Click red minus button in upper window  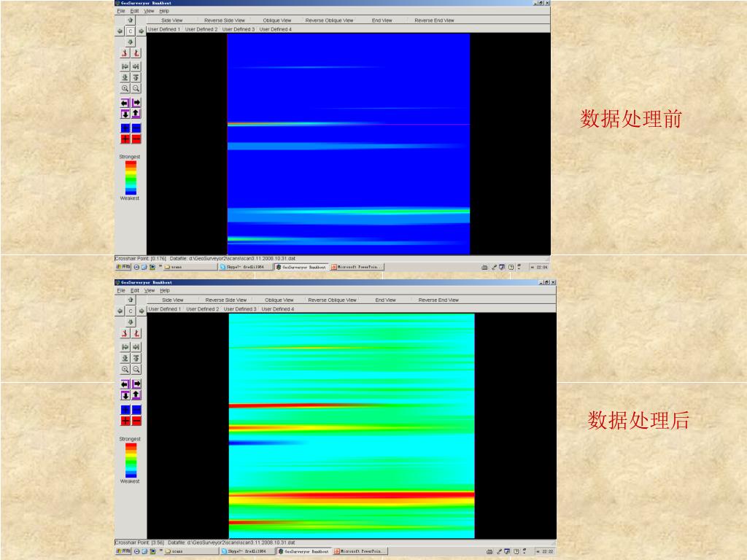coord(136,139)
